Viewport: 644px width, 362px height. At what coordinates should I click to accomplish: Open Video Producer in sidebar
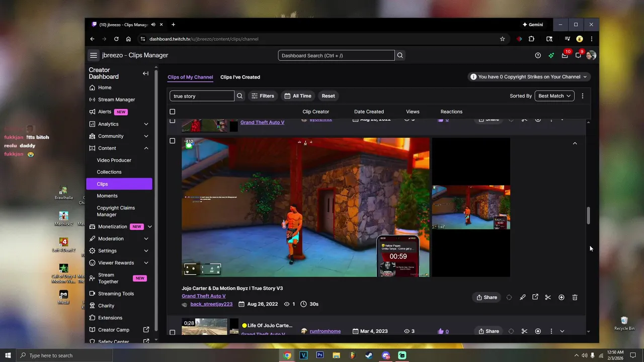coord(114,160)
